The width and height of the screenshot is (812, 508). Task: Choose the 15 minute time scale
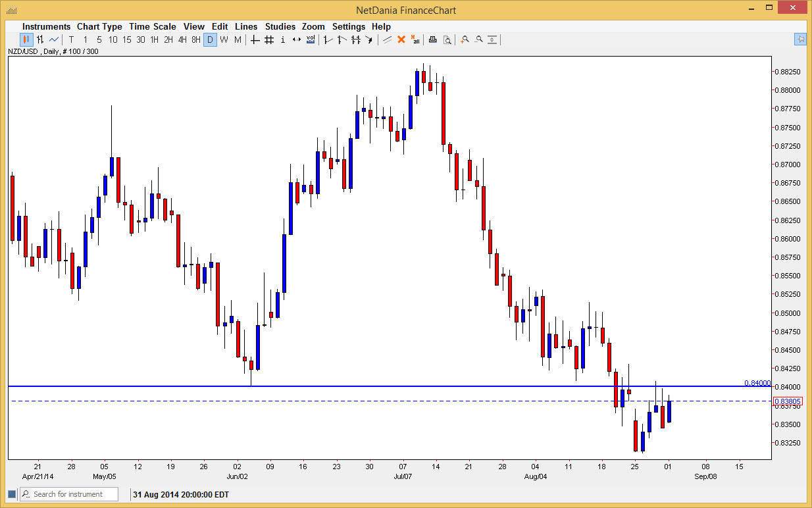click(x=126, y=39)
